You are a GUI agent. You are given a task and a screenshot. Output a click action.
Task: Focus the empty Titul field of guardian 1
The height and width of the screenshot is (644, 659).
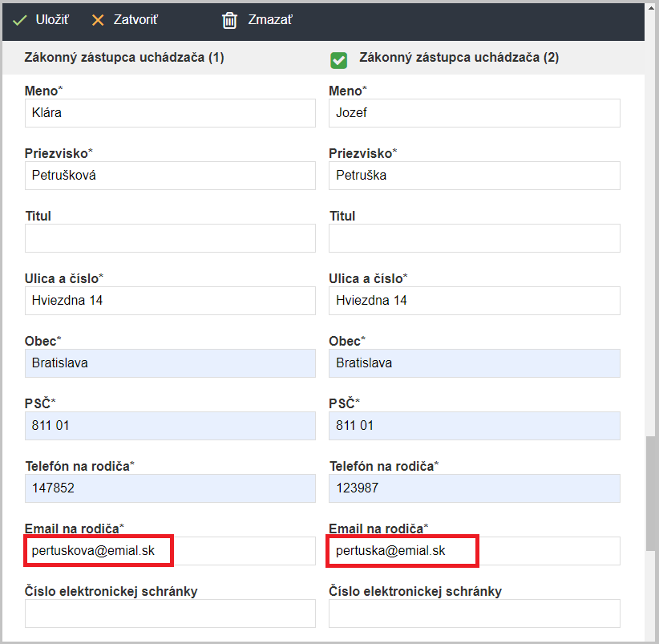[170, 238]
